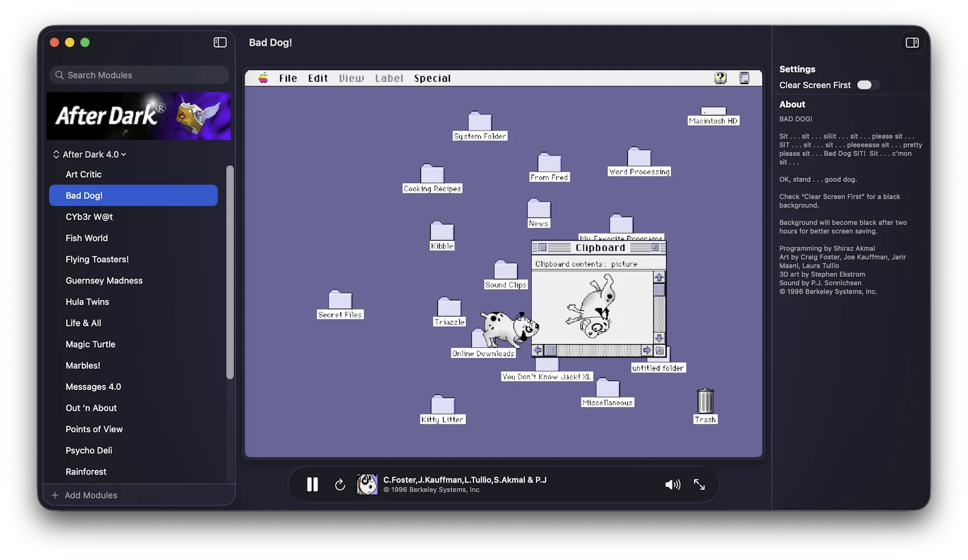Select the Psycho Deli module
Viewport: 968px width, 560px height.
point(133,450)
